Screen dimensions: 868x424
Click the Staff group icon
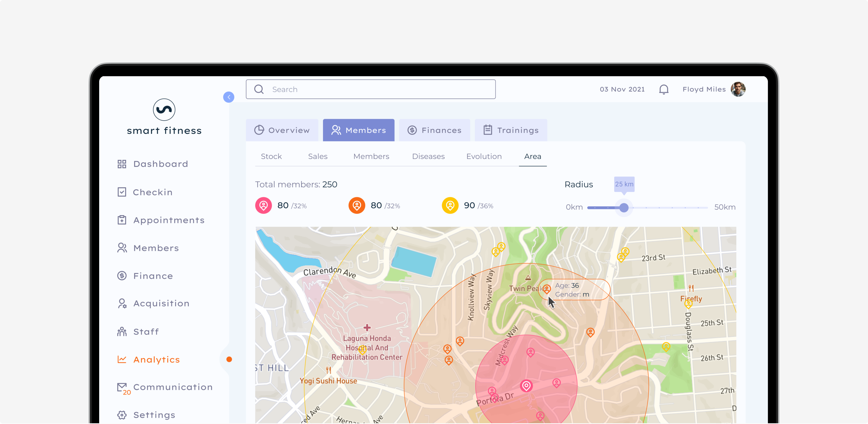point(122,332)
